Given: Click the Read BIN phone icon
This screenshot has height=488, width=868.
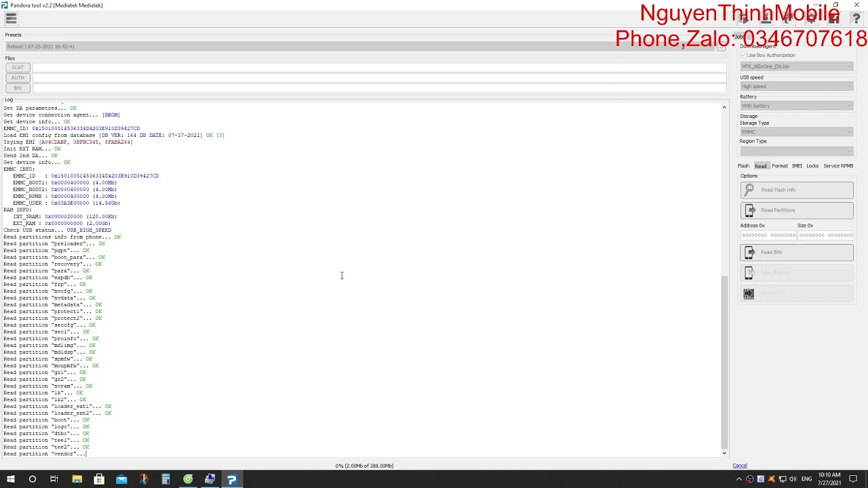Looking at the screenshot, I should click(749, 252).
